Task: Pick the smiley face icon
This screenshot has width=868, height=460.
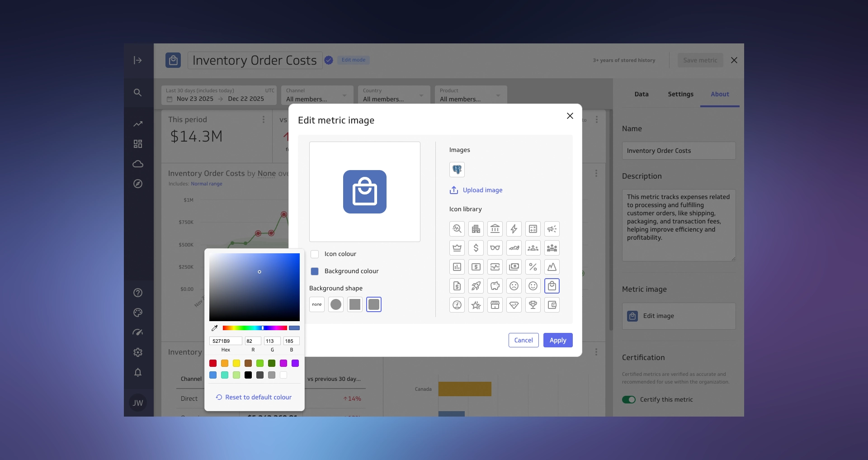Action: click(x=533, y=286)
